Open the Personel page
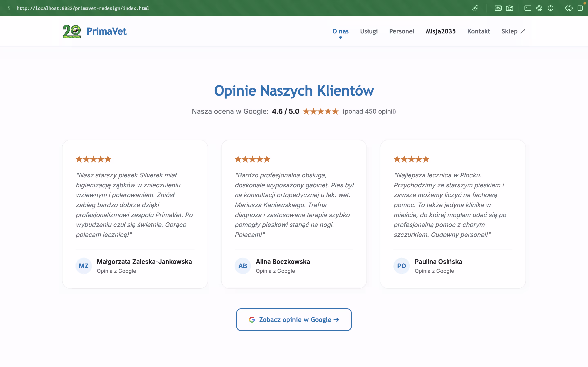Screen dimensions: 588x367 coord(402,31)
